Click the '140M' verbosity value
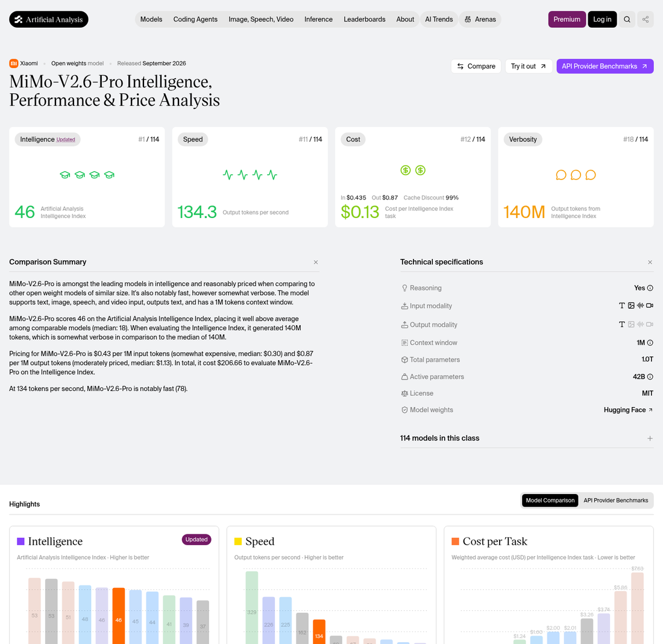The height and width of the screenshot is (644, 663). click(x=524, y=212)
